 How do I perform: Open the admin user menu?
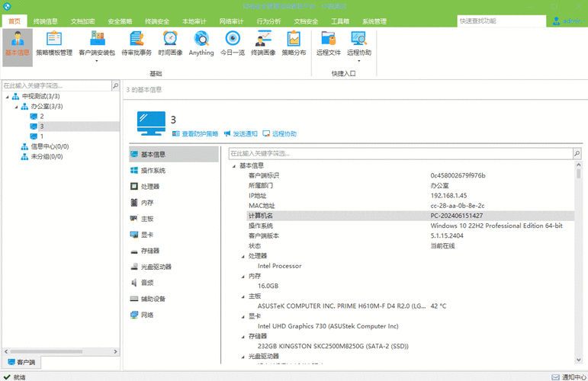pos(570,21)
